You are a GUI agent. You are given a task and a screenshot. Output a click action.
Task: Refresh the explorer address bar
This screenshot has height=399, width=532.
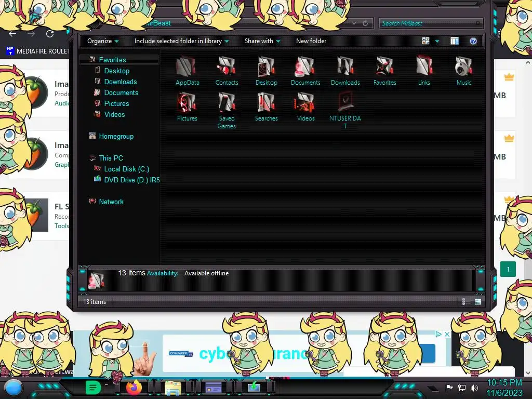[x=365, y=23]
